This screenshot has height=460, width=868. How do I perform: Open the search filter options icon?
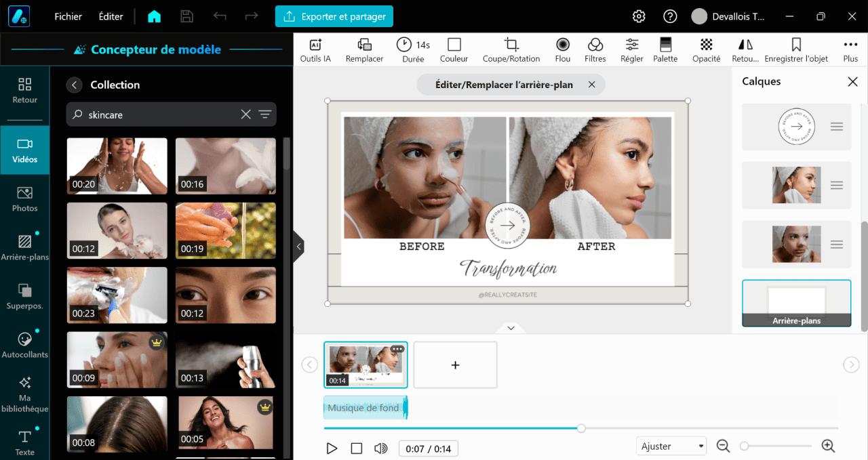tap(265, 114)
